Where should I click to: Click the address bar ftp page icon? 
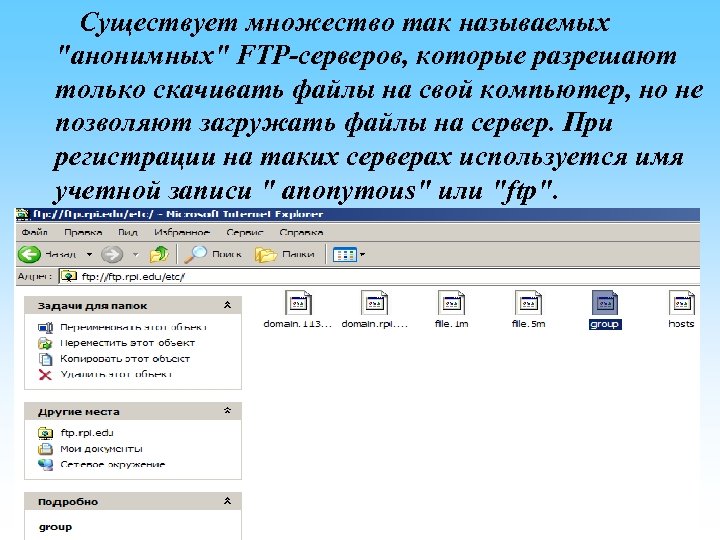(69, 276)
